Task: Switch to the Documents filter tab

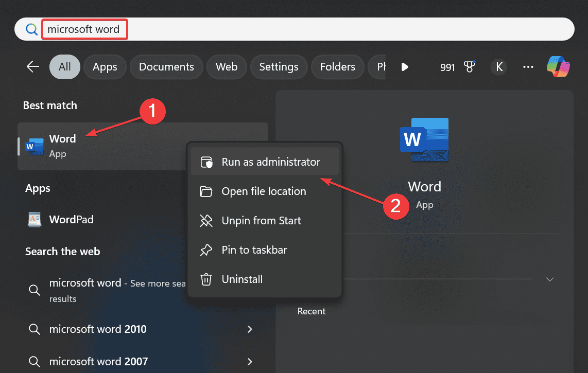Action: coord(166,67)
